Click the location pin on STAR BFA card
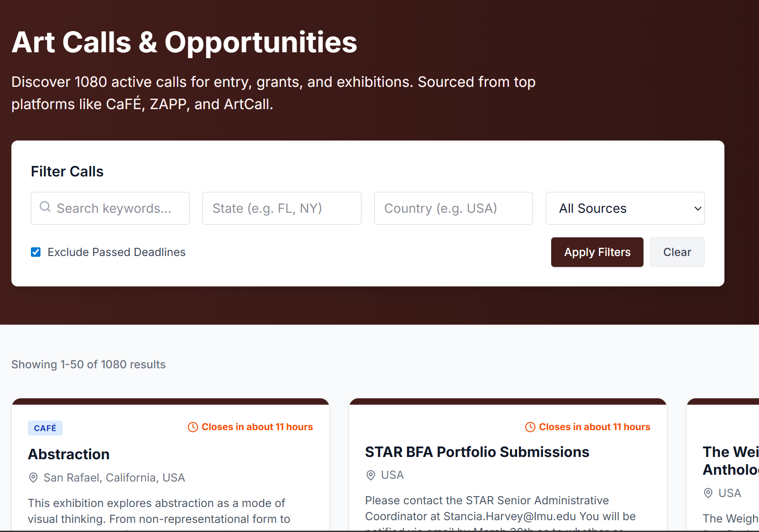 coord(371,475)
